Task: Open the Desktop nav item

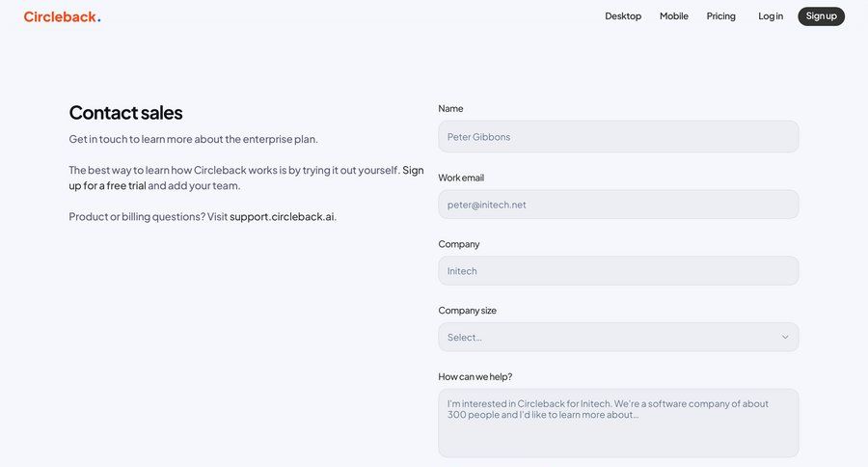Action: 623,16
